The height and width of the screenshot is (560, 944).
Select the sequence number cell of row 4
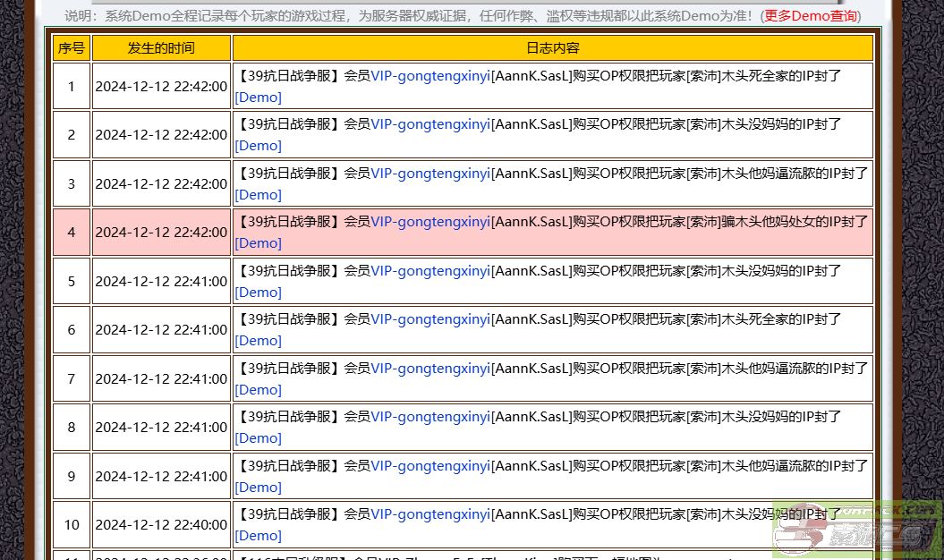click(72, 233)
